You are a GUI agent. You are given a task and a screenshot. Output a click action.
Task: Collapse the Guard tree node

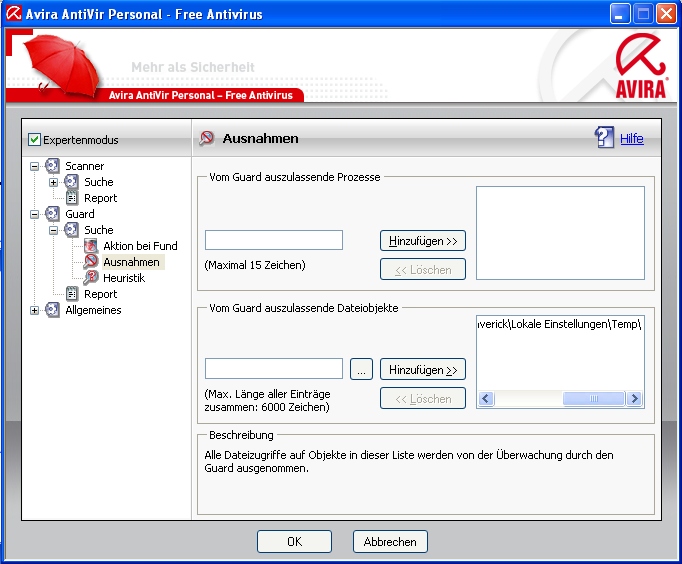click(x=34, y=214)
